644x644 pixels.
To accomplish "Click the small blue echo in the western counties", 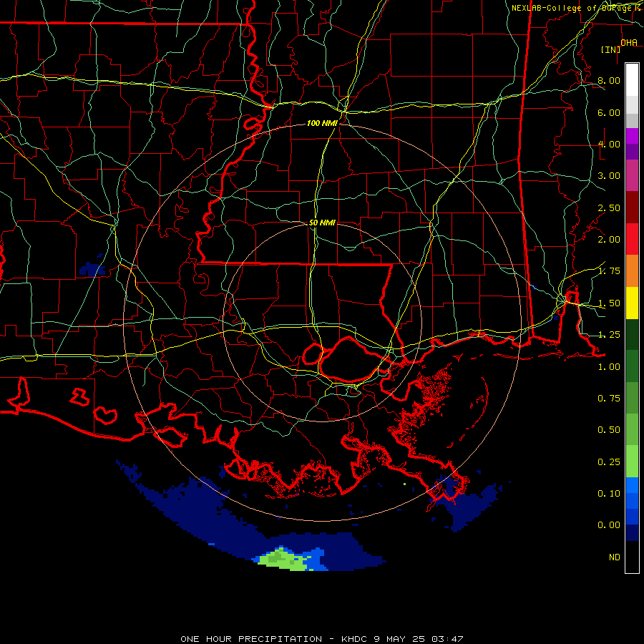I will [92, 269].
